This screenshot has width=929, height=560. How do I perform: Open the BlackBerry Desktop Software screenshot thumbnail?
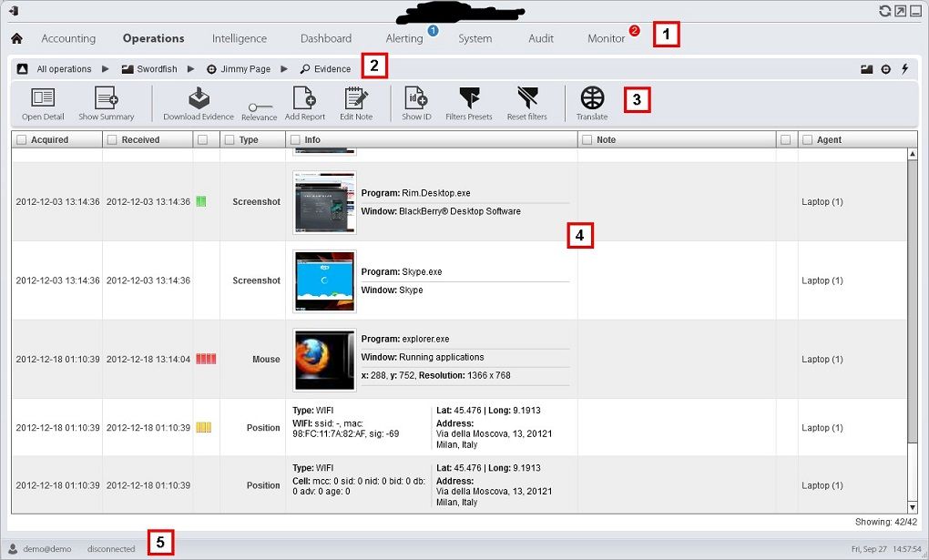pos(324,203)
